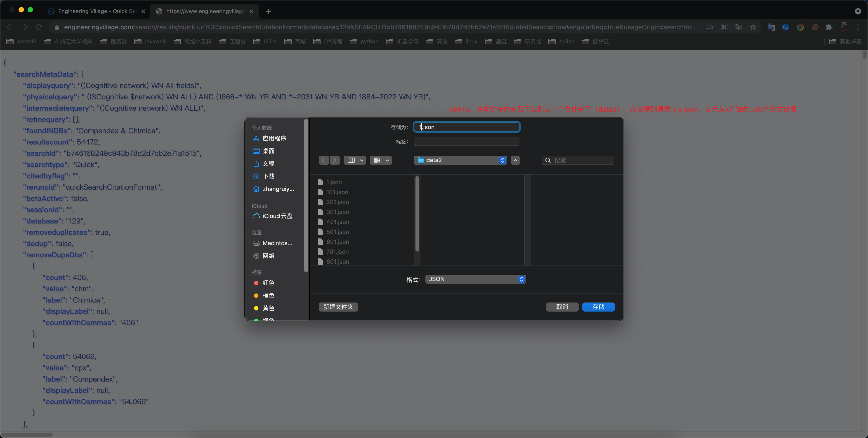Open the data2 folder location dropdown
This screenshot has width=868, height=438.
(x=460, y=160)
